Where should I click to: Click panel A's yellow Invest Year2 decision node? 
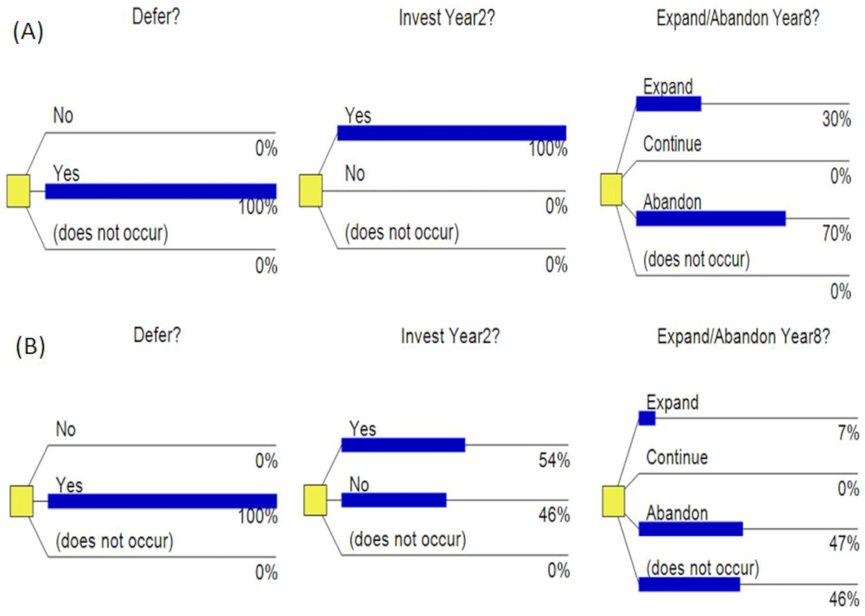[310, 191]
